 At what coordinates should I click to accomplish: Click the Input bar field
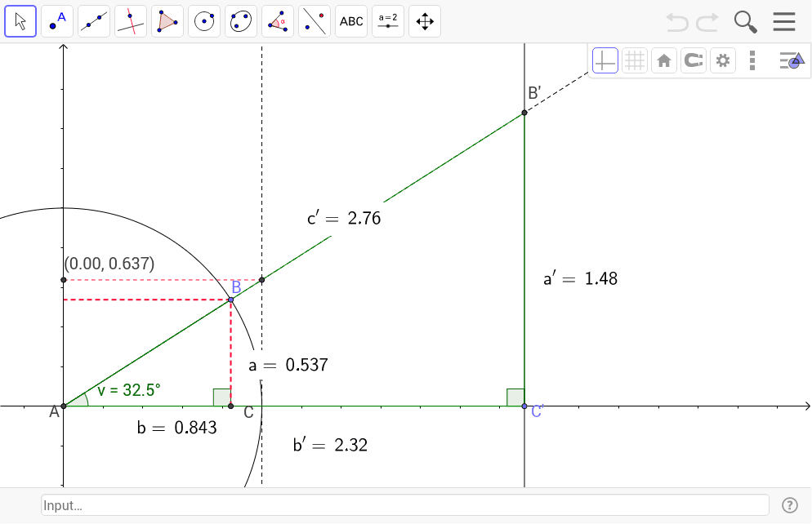point(405,505)
